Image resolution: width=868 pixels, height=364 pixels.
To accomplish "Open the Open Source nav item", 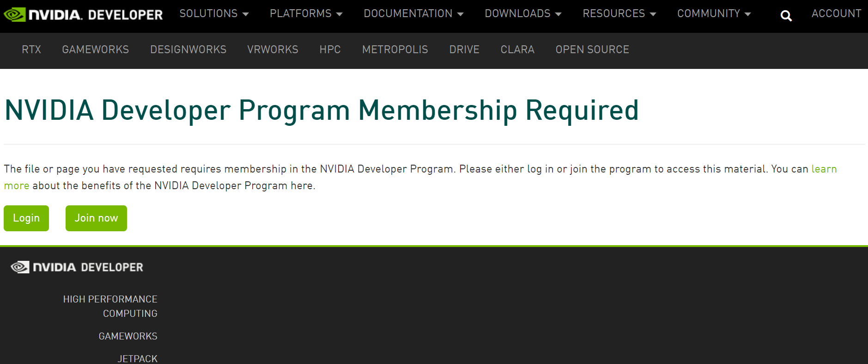I will tap(592, 49).
